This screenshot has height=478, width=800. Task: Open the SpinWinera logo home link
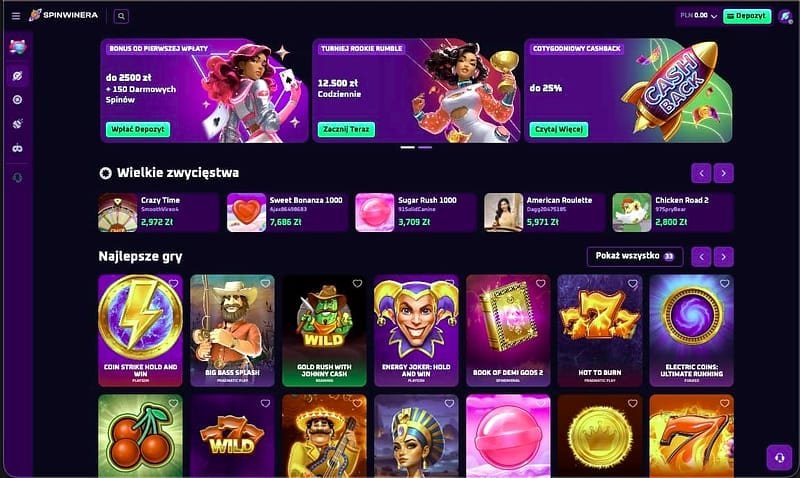pos(63,15)
